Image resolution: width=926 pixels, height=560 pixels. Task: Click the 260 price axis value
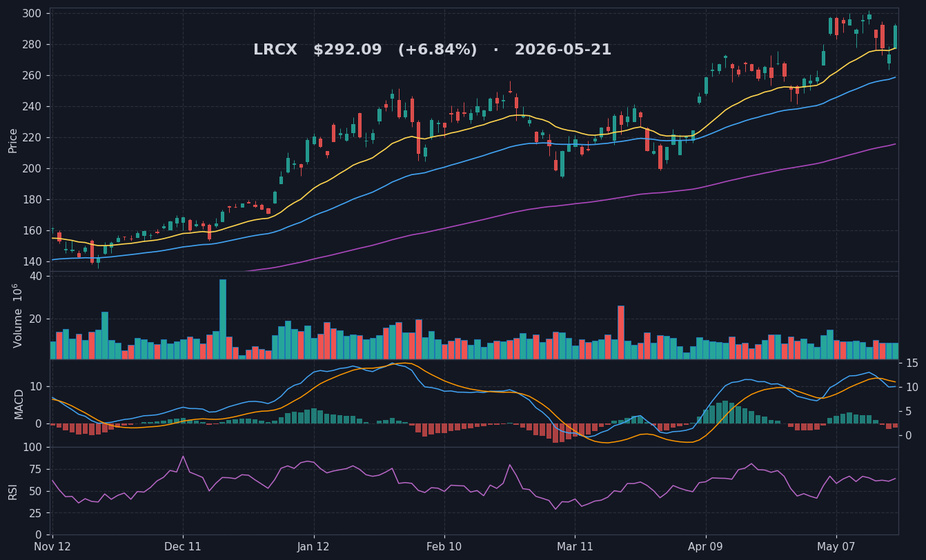31,75
